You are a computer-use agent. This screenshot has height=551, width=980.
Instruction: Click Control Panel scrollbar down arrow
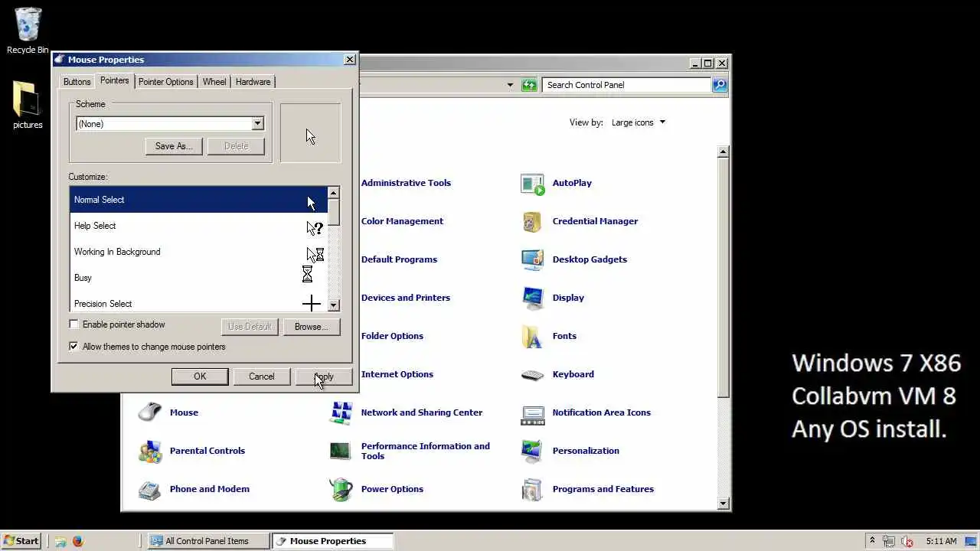[724, 504]
